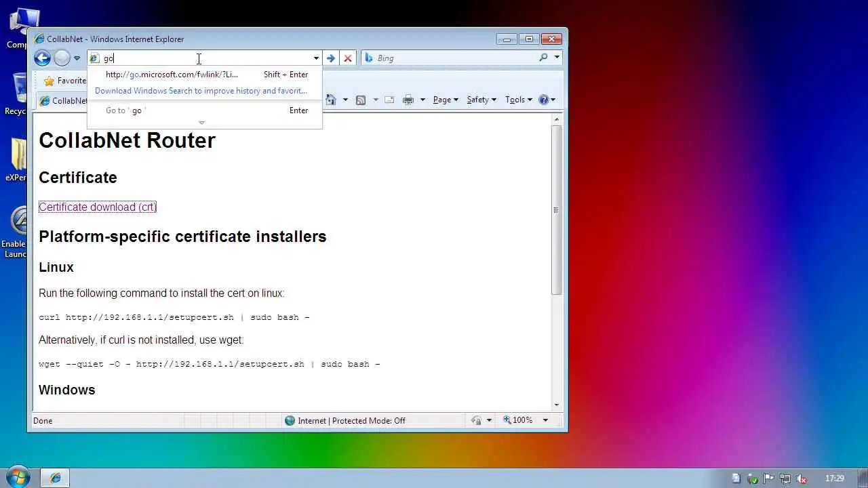Click the status bar privacy/security icon
Viewport: 868px width, 488px height.
point(477,420)
